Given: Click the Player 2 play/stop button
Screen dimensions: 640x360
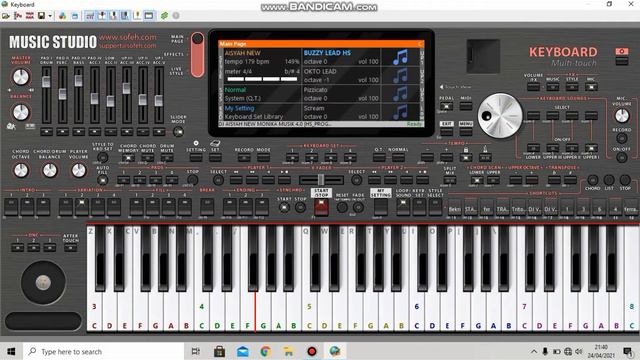Looking at the screenshot, I should click(422, 180).
